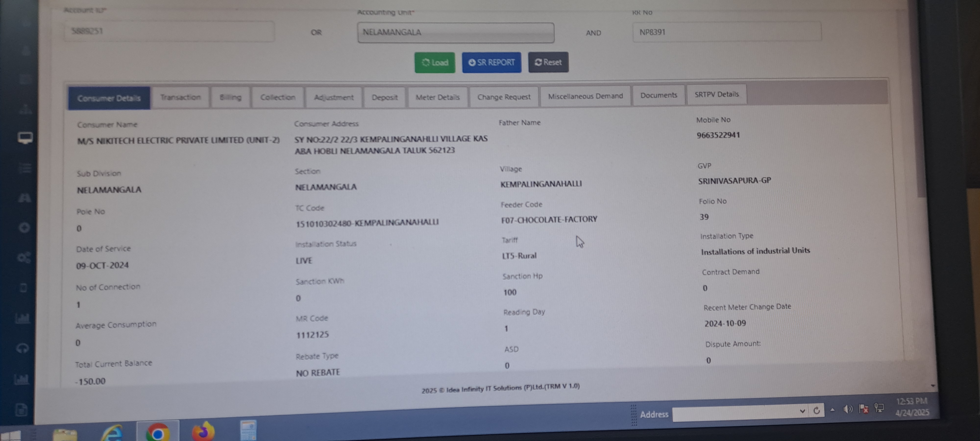Select mobile number 9663522941
This screenshot has width=980, height=441.
[718, 135]
